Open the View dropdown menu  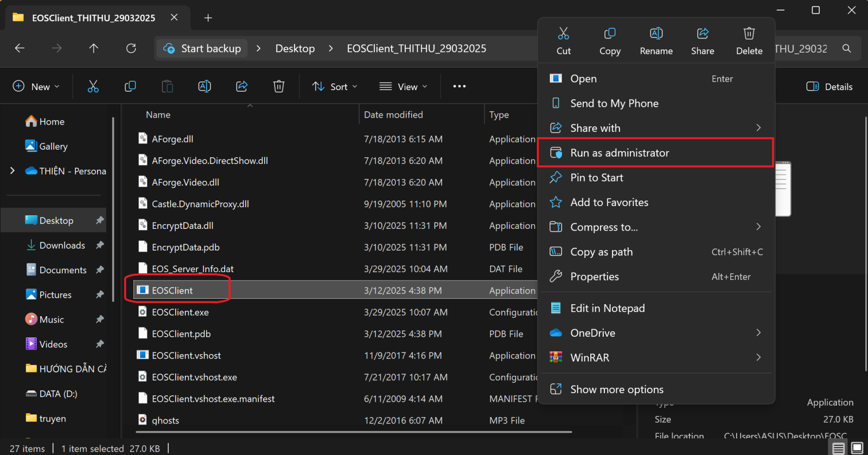click(403, 86)
